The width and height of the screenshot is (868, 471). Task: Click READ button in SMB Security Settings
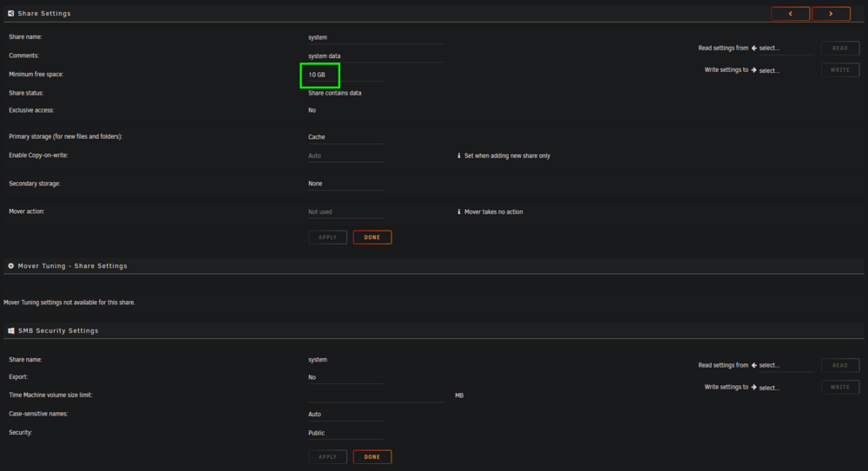pos(839,365)
